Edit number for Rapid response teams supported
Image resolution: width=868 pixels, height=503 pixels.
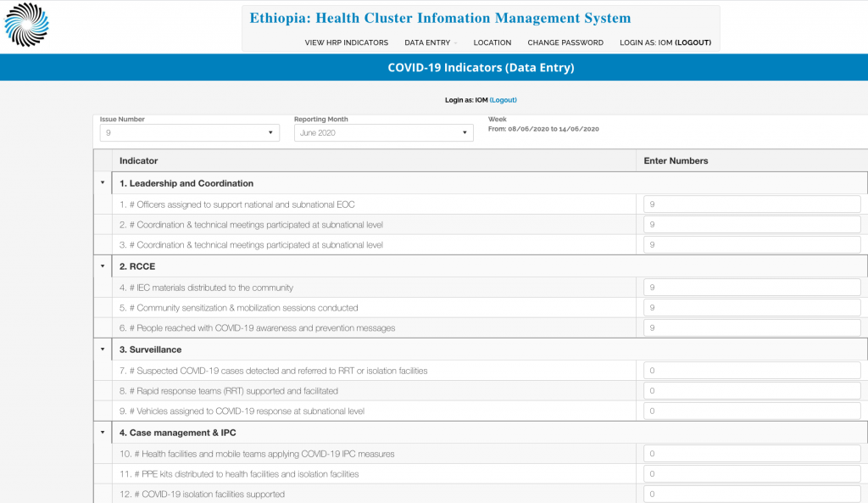pyautogui.click(x=752, y=390)
